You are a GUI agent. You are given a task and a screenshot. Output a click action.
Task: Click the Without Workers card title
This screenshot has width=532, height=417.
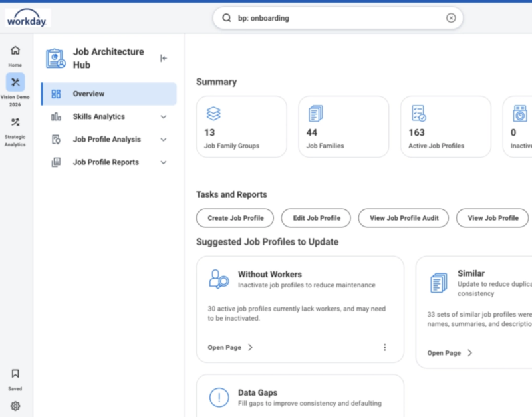click(270, 274)
